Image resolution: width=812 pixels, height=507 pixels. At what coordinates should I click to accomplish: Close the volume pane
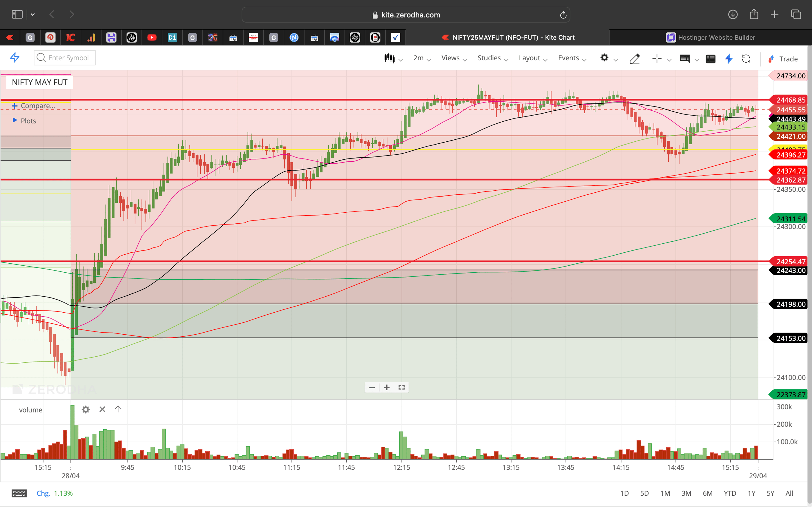pyautogui.click(x=102, y=409)
